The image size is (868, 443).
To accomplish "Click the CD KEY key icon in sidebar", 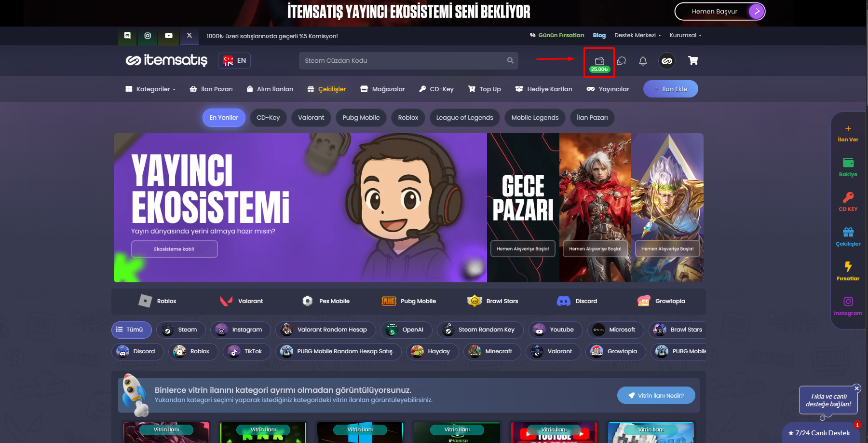I will pos(848,197).
